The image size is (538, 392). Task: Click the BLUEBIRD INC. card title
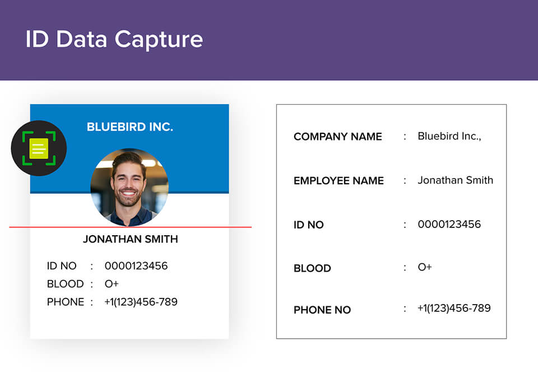click(129, 127)
